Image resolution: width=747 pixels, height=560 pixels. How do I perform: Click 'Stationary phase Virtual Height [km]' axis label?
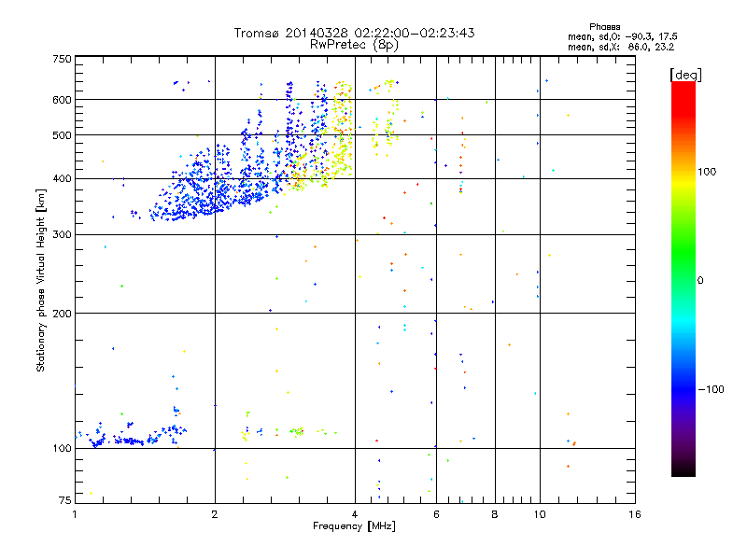point(41,280)
